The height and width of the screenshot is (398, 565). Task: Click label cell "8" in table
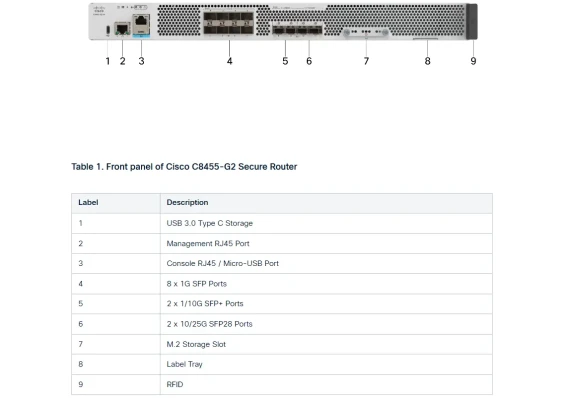[x=116, y=364]
